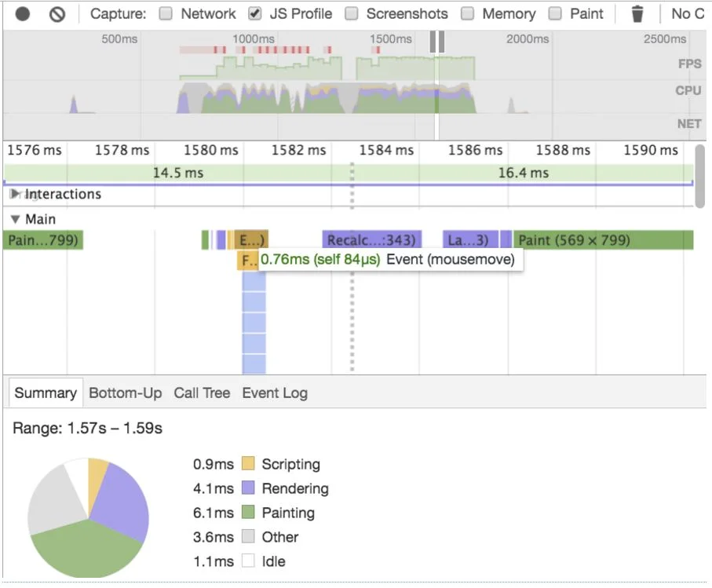This screenshot has height=588, width=712.
Task: Click the 3.6ms Other value
Action: point(214,537)
